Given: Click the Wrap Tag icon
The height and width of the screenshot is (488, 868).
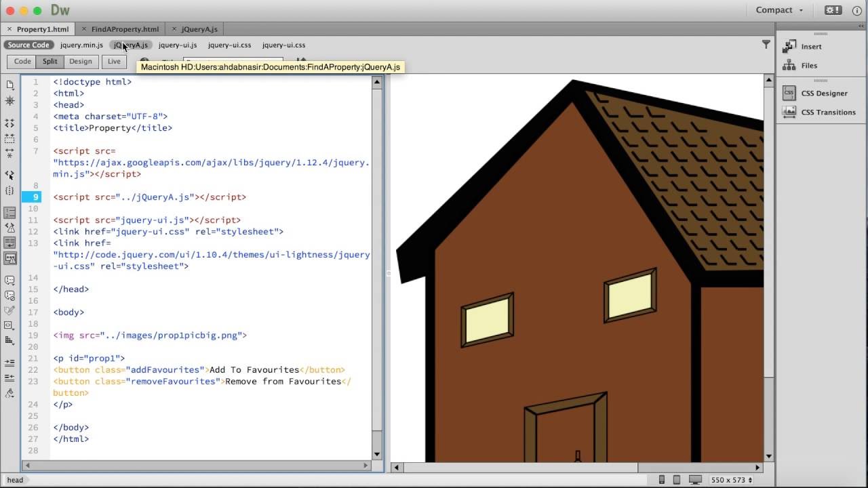Looking at the screenshot, I should [x=10, y=310].
